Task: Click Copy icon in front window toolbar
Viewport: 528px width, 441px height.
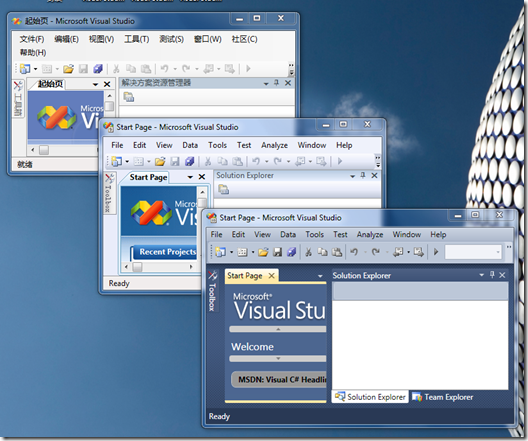Action: pyautogui.click(x=322, y=252)
